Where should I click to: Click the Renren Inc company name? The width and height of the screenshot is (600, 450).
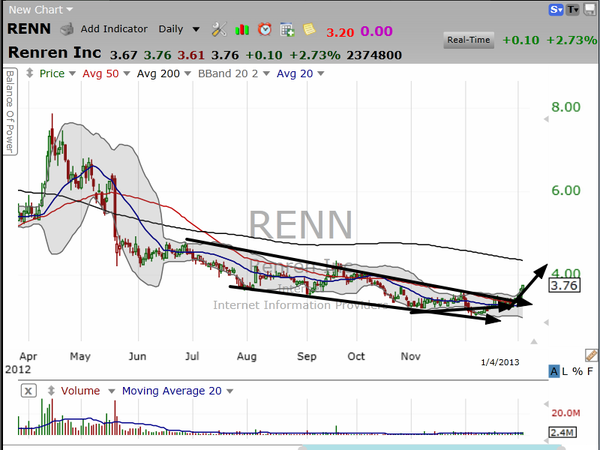55,53
